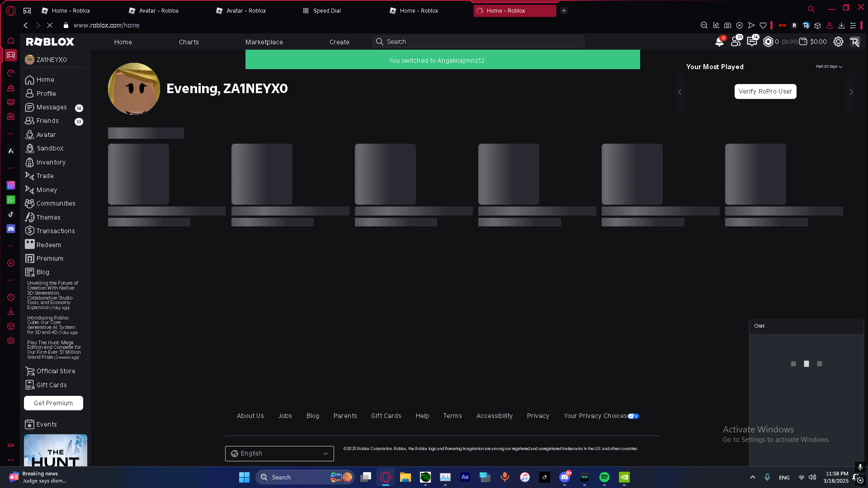
Task: Click search tabs magnifier in title bar
Action: [x=811, y=9]
